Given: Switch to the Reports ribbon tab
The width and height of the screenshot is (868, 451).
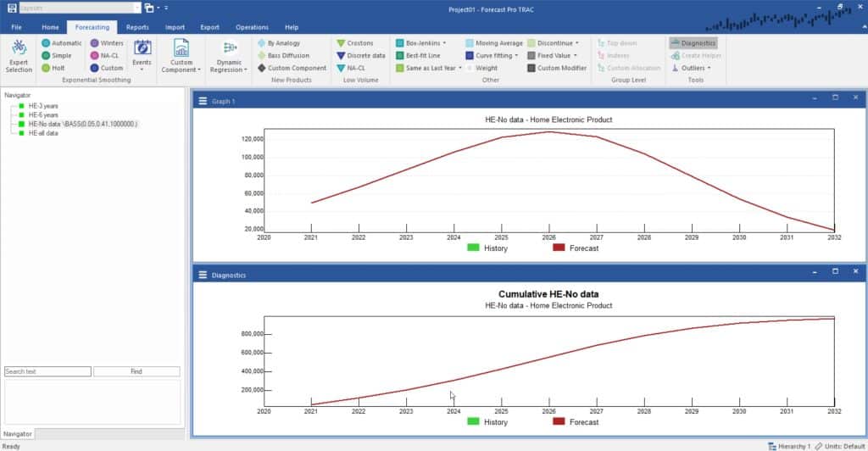Looking at the screenshot, I should click(137, 27).
